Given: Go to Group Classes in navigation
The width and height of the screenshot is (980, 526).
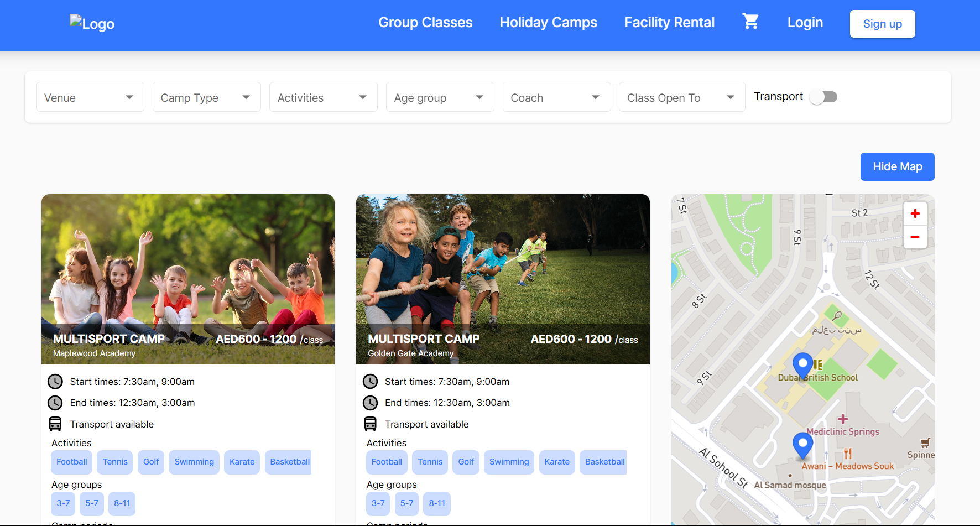Looking at the screenshot, I should 425,23.
